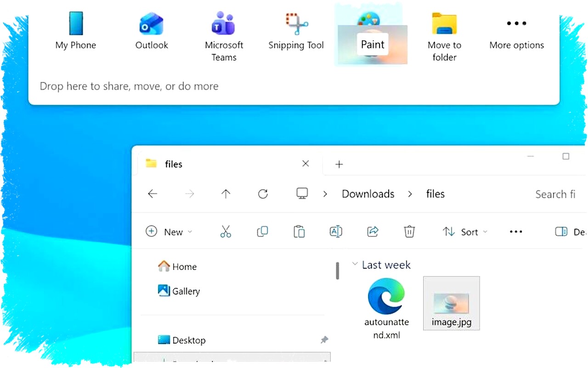Expand the Sort dropdown

[465, 232]
